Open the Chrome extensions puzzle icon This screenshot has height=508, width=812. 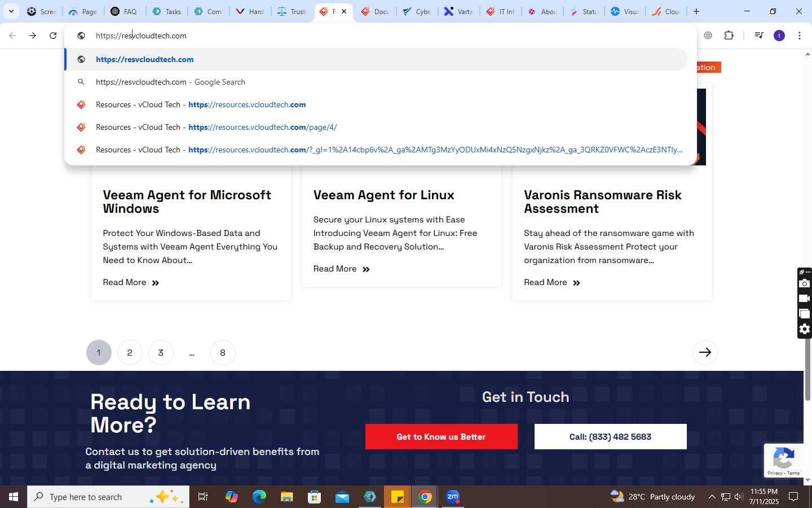point(729,36)
